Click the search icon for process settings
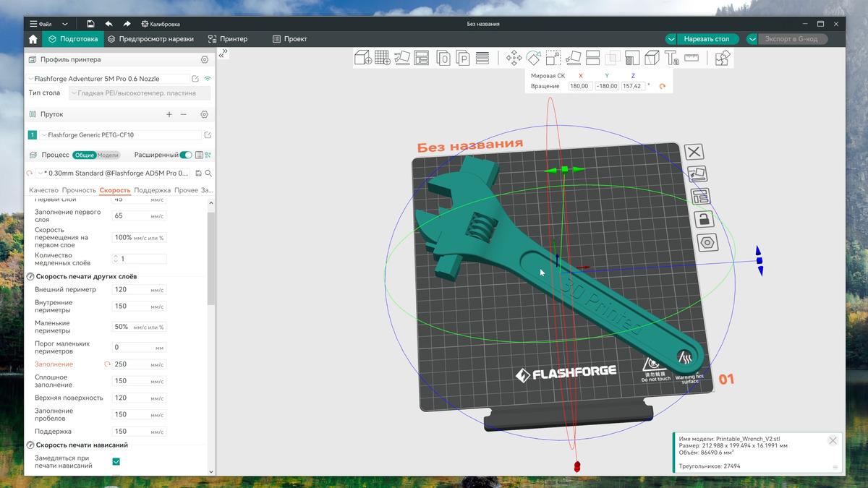 point(208,174)
